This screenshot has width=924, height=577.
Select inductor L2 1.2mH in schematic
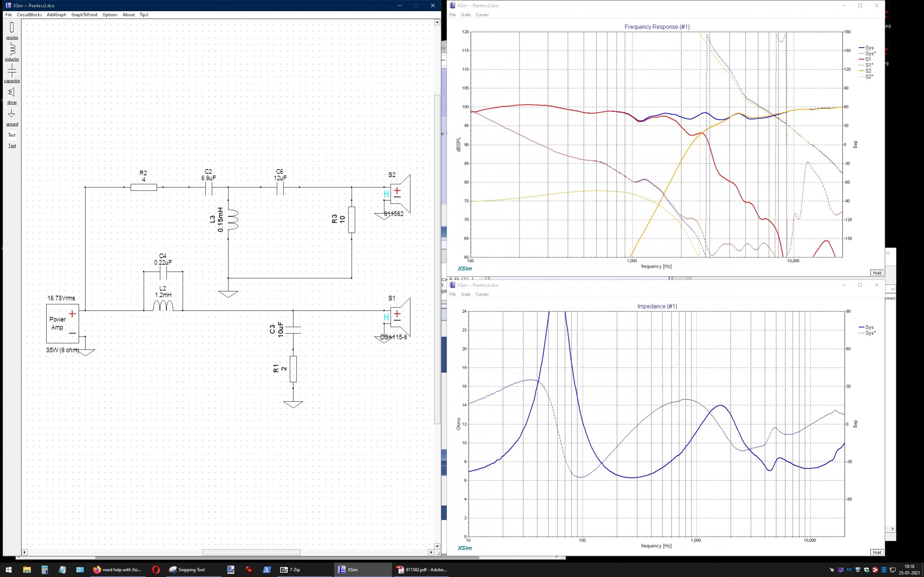163,306
